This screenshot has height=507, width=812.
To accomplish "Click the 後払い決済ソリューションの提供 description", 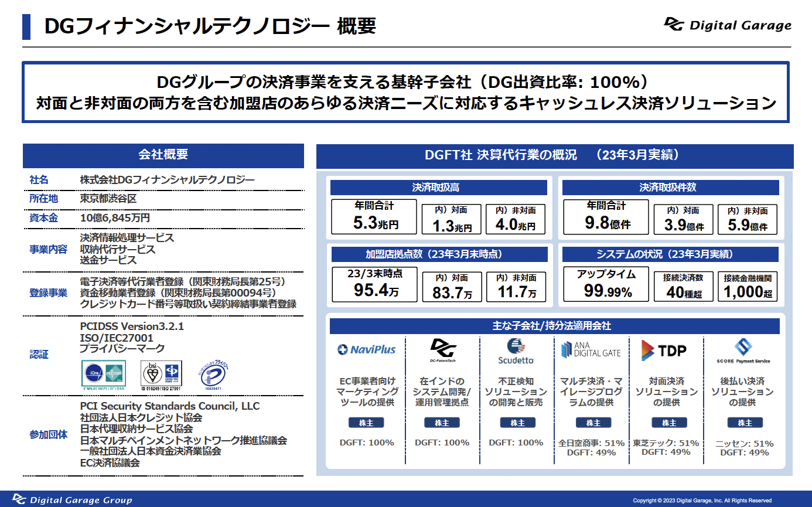I will (742, 392).
